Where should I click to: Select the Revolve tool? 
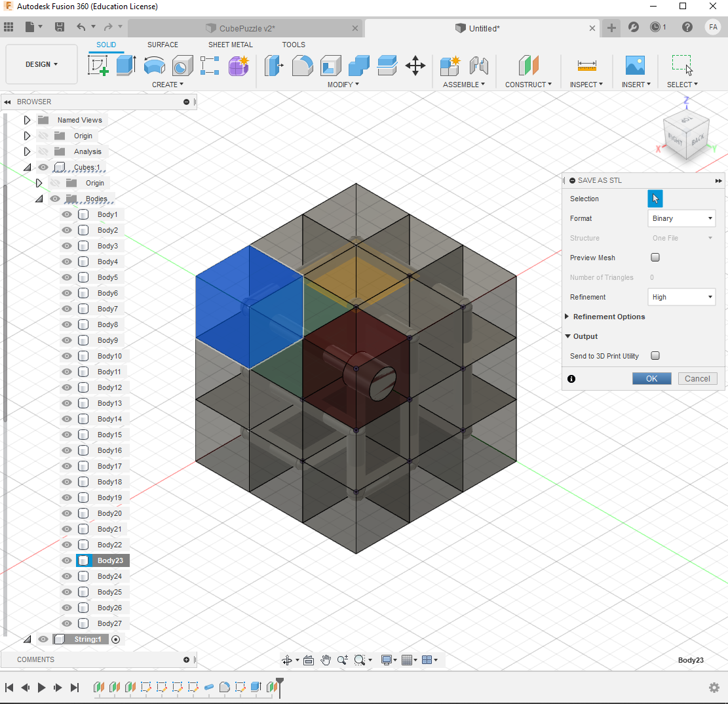pos(153,66)
